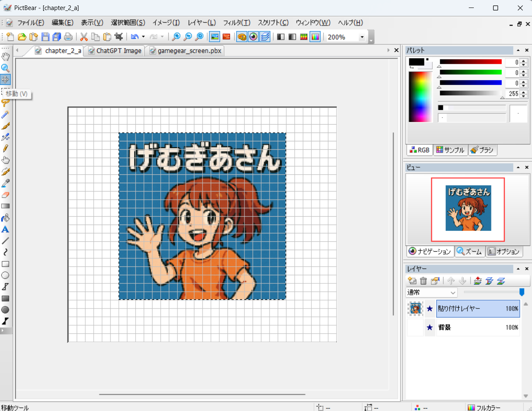532x411 pixels.
Task: Select the filled rectangle shape tool
Action: click(5, 299)
